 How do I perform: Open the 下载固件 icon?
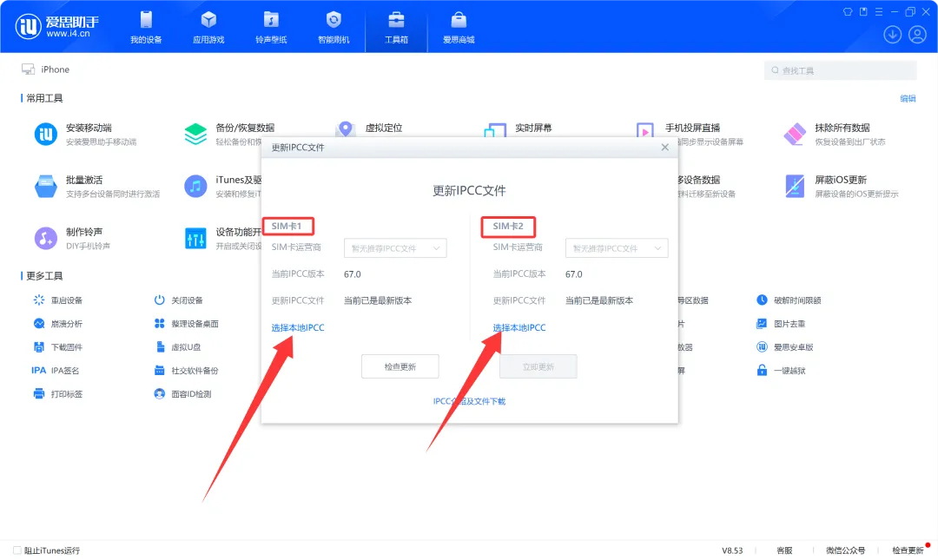click(39, 346)
